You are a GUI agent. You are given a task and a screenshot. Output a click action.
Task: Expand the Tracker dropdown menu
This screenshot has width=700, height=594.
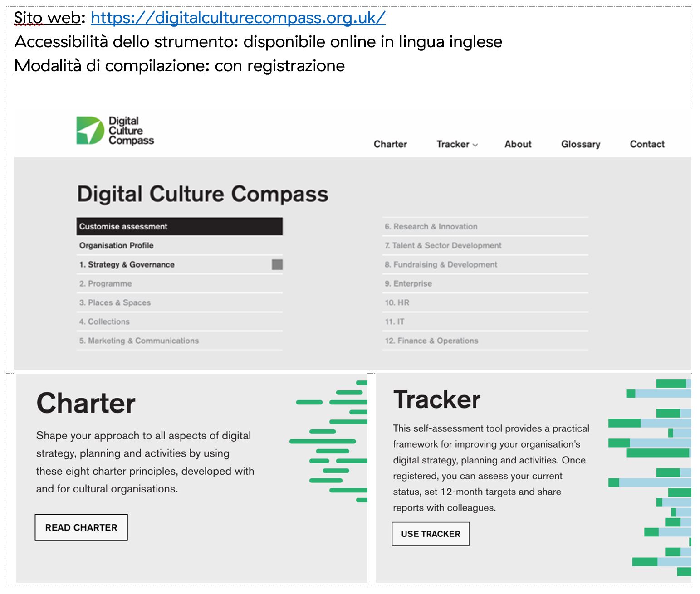pyautogui.click(x=457, y=144)
